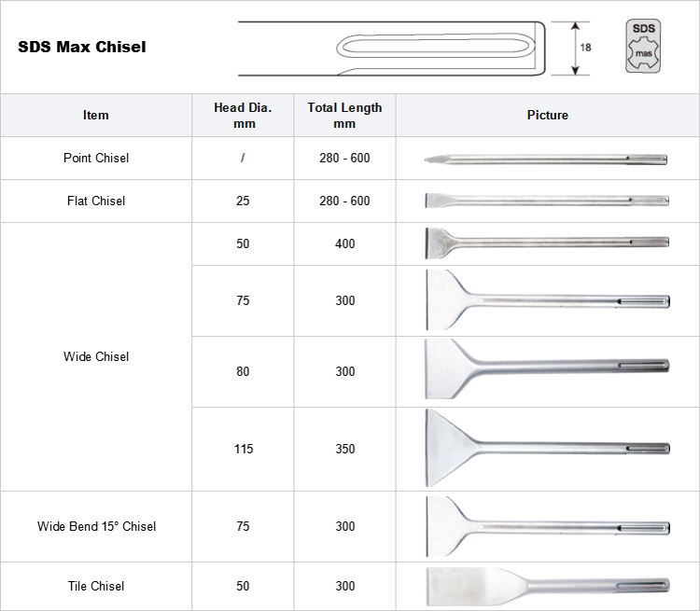Select the 115 head diameter cell
700x611 pixels.
[x=243, y=449]
